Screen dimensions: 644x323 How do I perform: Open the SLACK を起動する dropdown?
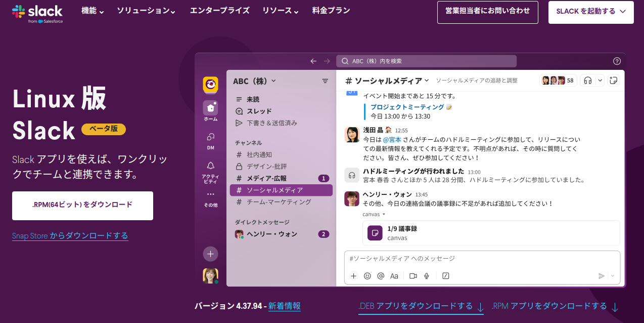click(x=591, y=12)
